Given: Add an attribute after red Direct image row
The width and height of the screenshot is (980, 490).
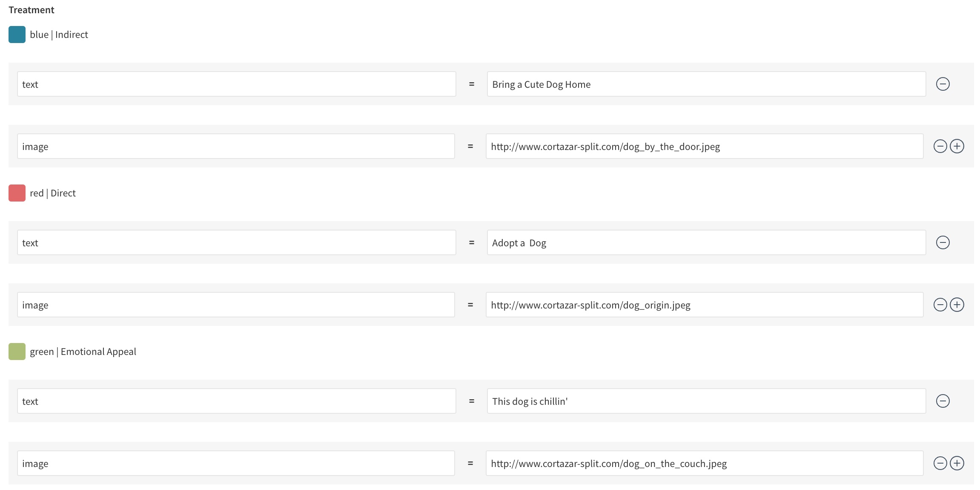Looking at the screenshot, I should (957, 305).
